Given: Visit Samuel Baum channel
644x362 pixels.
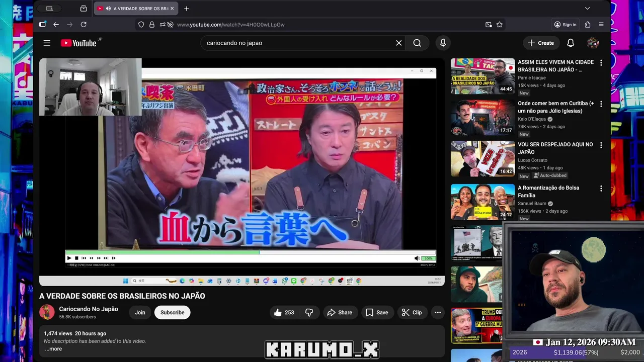Looking at the screenshot, I should 532,204.
